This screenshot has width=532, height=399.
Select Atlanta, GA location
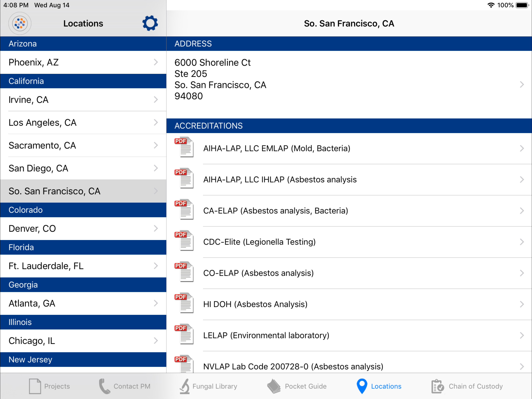click(83, 303)
